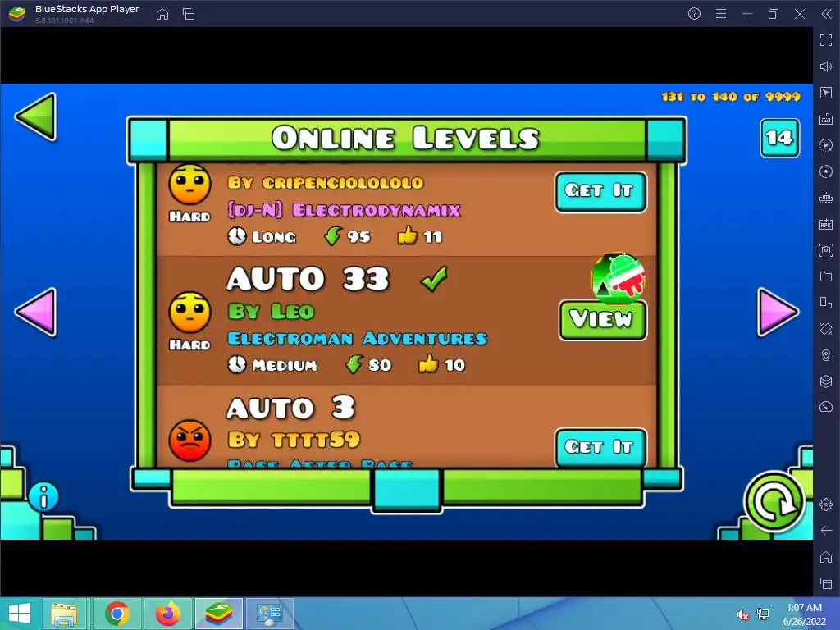The height and width of the screenshot is (630, 840).
Task: Click the By Cripenciolololo creator name
Action: [326, 183]
